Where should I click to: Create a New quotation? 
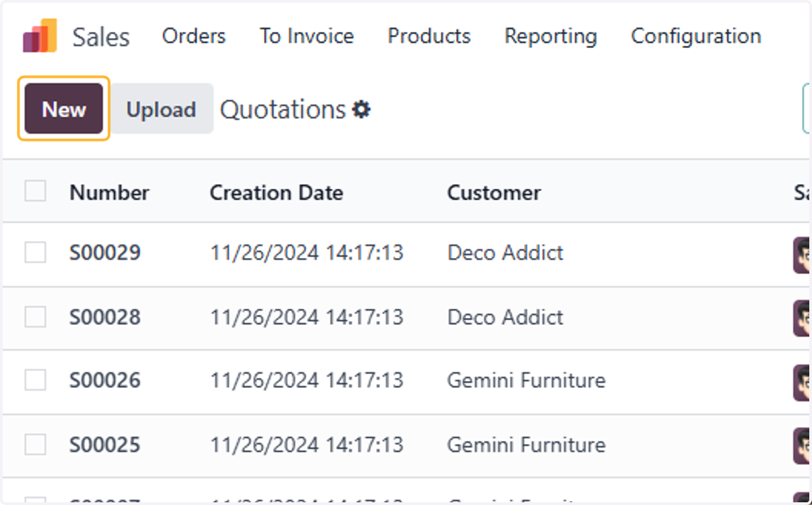pyautogui.click(x=64, y=109)
